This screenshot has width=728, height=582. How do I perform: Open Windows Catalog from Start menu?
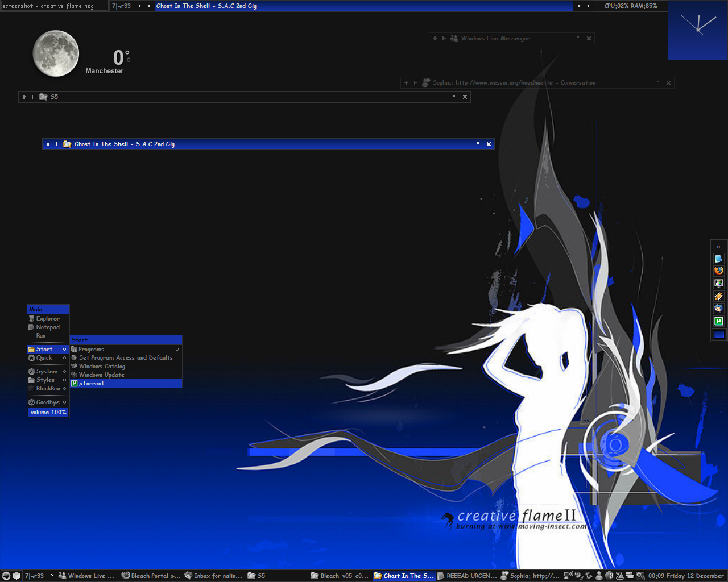point(126,366)
